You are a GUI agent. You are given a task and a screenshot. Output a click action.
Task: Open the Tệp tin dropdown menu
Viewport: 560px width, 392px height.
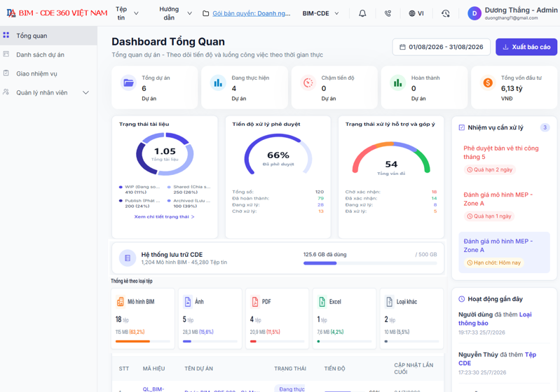[127, 13]
